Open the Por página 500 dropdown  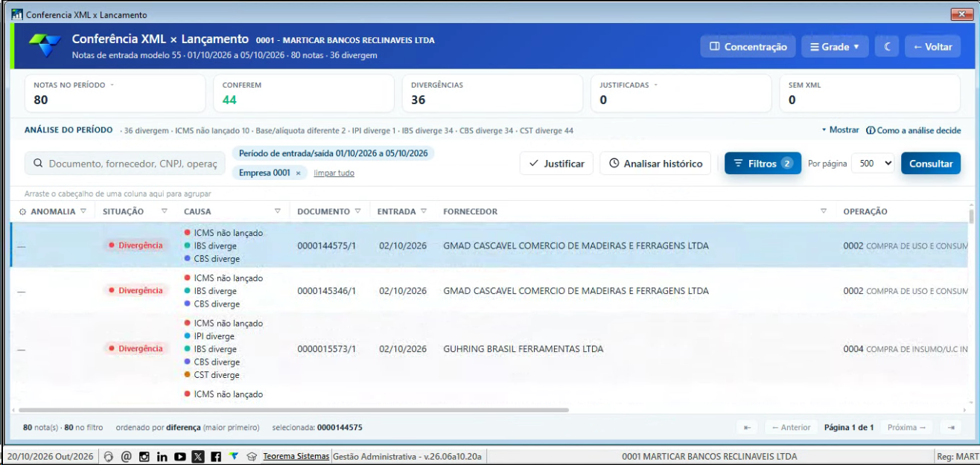tap(873, 164)
